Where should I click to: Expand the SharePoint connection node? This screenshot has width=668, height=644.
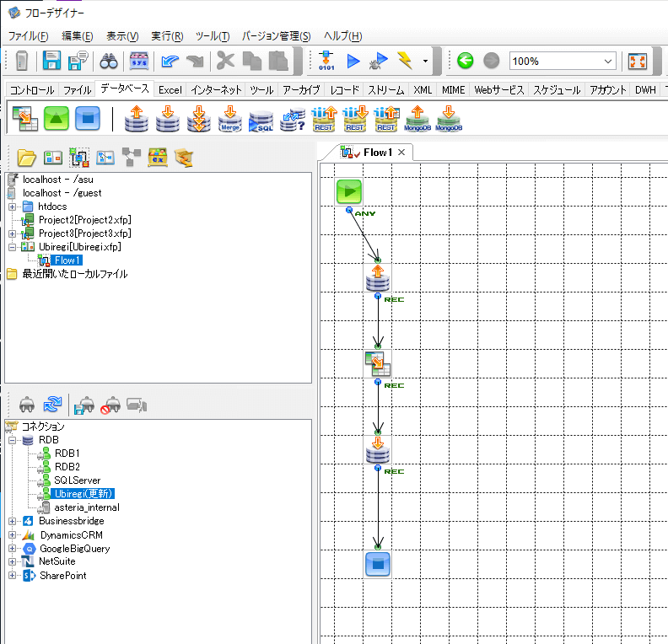point(13,576)
